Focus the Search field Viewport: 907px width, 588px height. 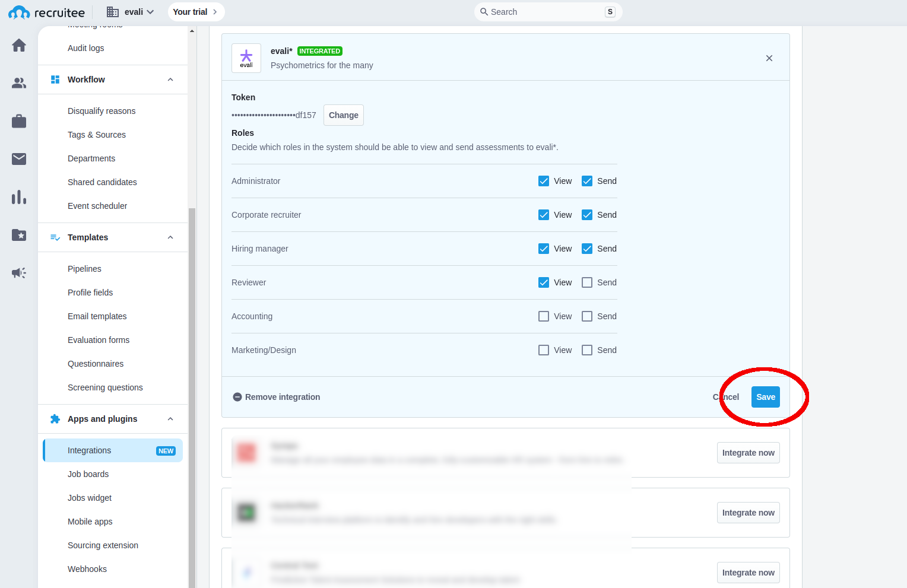pyautogui.click(x=546, y=12)
